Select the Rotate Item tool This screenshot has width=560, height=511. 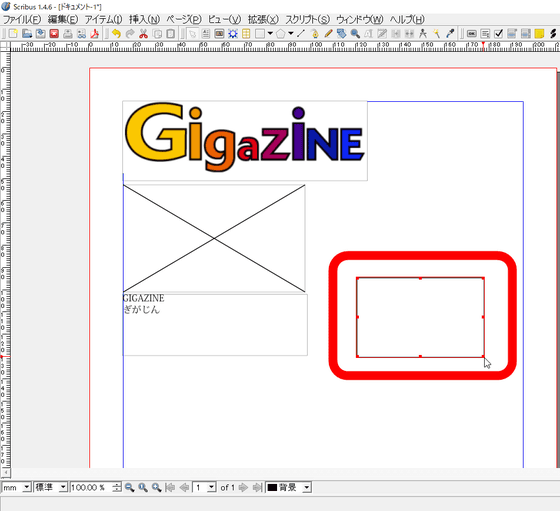click(x=341, y=34)
